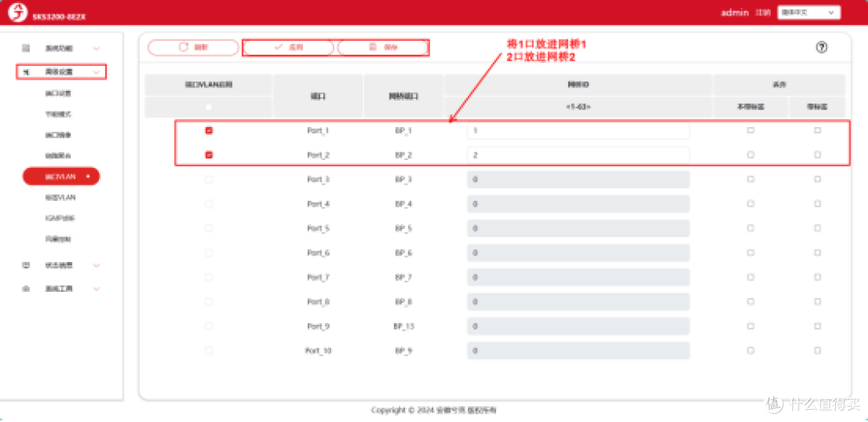The height and width of the screenshot is (422, 868).
Task: Click the Port_8 cell
Action: [317, 301]
